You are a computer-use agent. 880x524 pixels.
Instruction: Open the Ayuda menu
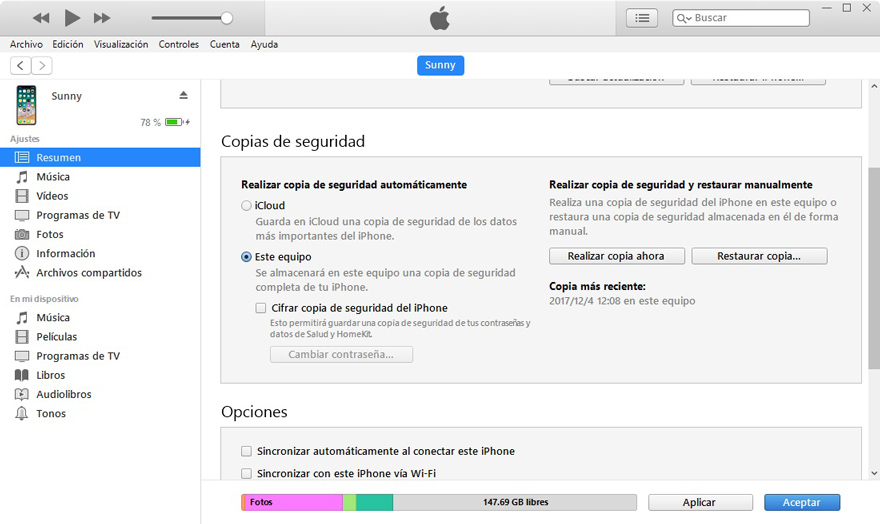pos(264,44)
